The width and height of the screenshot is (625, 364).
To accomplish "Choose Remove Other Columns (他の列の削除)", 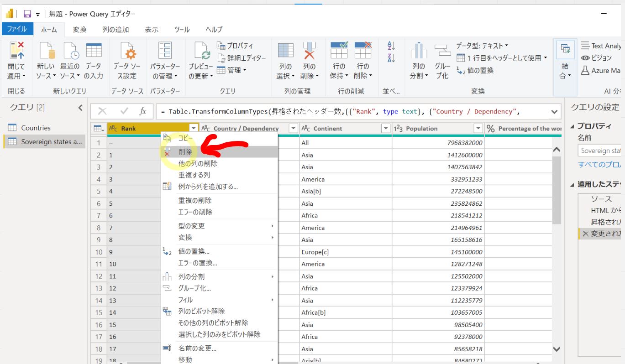I will point(220,163).
